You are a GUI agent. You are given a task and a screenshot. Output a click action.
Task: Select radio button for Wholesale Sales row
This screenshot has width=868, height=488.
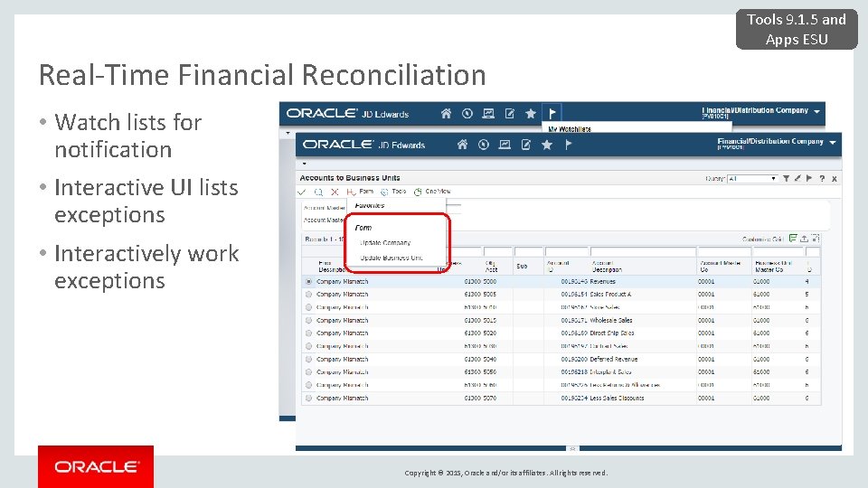point(309,320)
